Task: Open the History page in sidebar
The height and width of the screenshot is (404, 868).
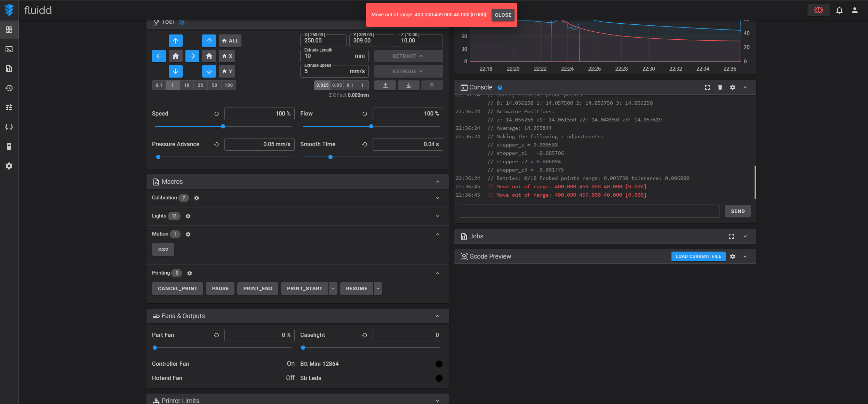Action: tap(9, 88)
